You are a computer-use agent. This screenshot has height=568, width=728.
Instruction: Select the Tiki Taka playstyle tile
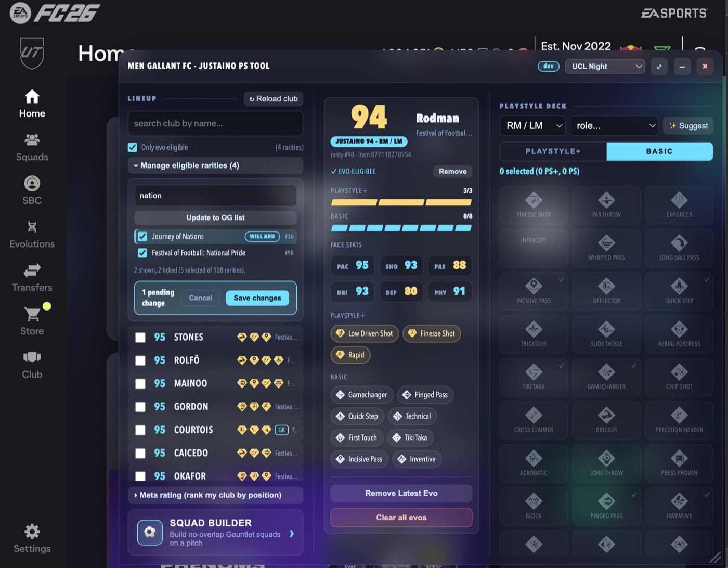click(534, 377)
